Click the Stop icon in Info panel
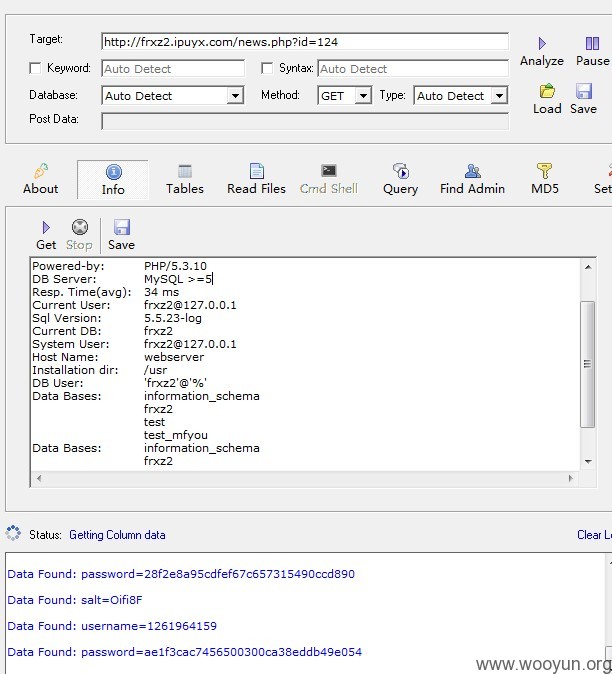Image resolution: width=612 pixels, height=674 pixels. click(x=80, y=227)
